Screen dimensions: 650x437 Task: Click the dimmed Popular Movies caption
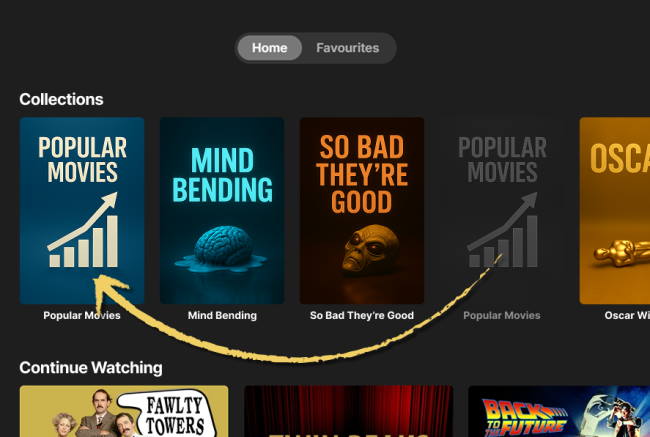[502, 316]
